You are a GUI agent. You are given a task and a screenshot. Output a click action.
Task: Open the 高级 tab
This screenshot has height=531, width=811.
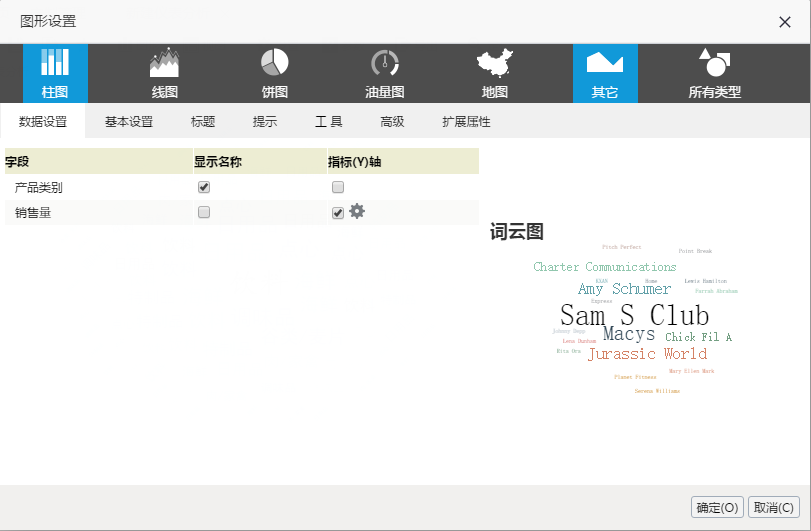392,122
